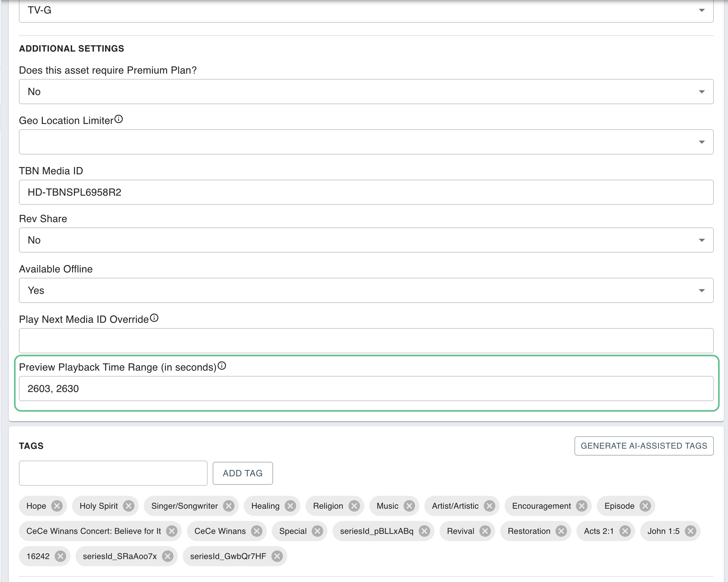
Task: Remove the CeCe Winans tag
Action: pyautogui.click(x=257, y=531)
